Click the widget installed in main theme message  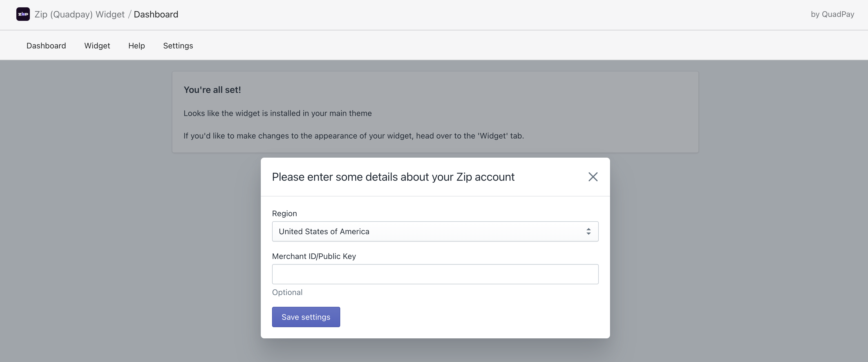pyautogui.click(x=277, y=113)
